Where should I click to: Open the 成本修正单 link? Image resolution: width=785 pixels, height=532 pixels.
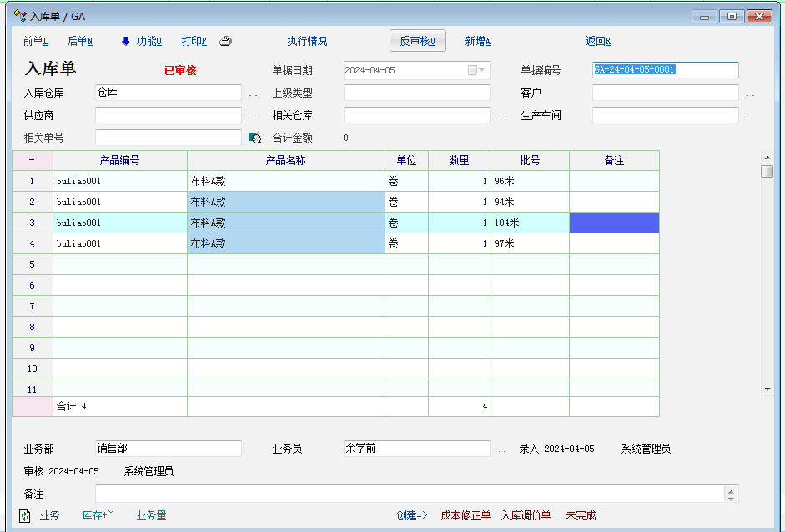465,515
